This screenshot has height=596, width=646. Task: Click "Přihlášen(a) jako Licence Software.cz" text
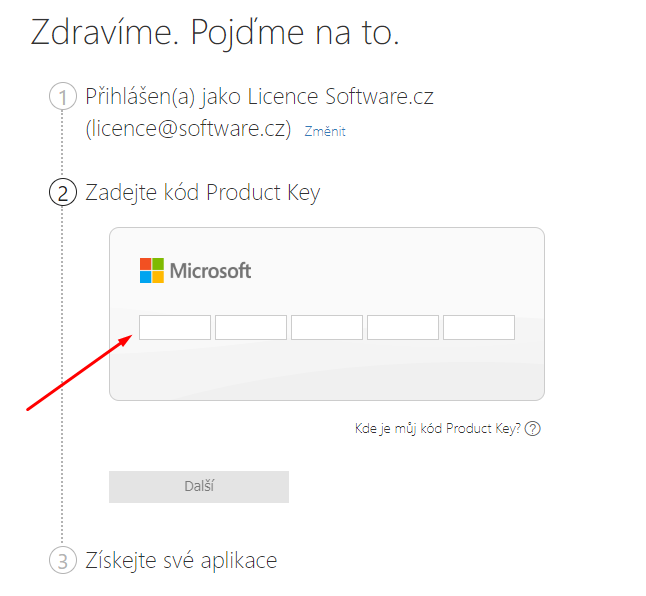tap(260, 97)
